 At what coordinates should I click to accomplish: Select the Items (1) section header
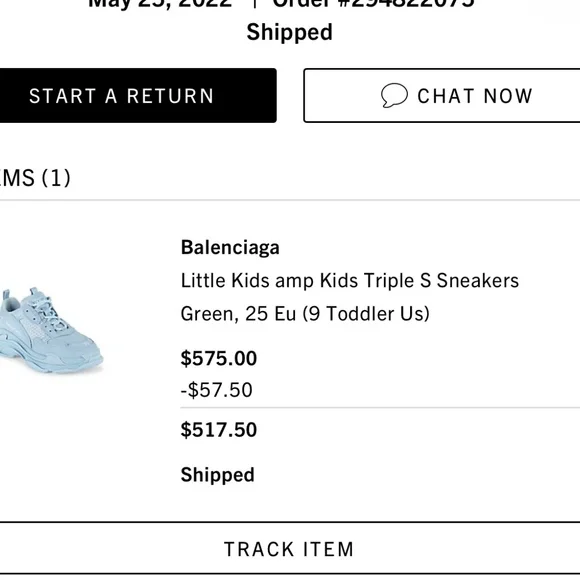click(x=35, y=178)
